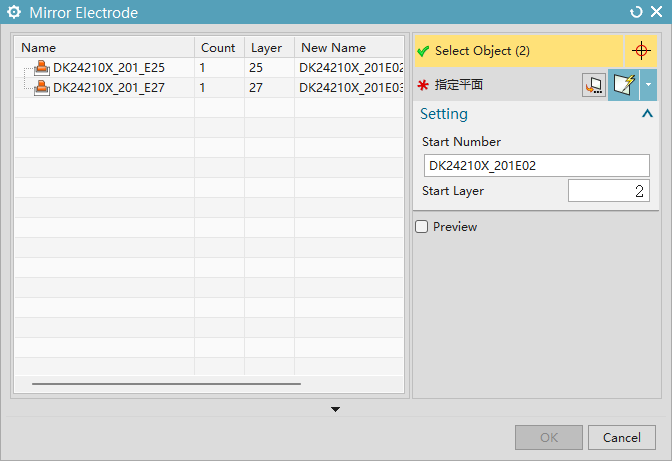This screenshot has height=461, width=672.
Task: Click the Start Layer input field
Action: click(609, 191)
